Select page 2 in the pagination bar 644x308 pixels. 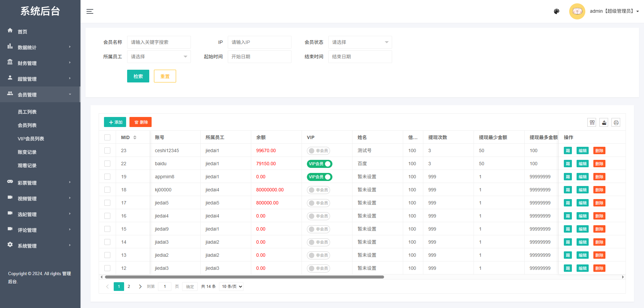(129, 287)
